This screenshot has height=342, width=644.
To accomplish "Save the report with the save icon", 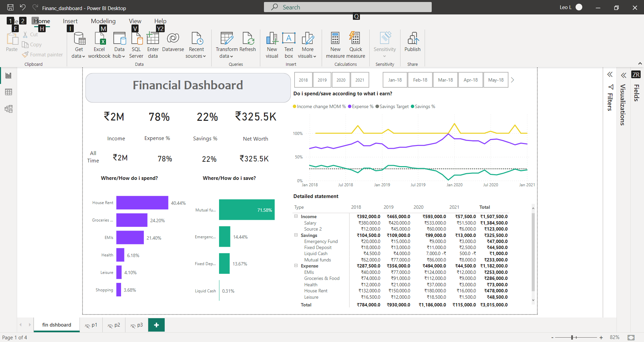I will coord(10,7).
